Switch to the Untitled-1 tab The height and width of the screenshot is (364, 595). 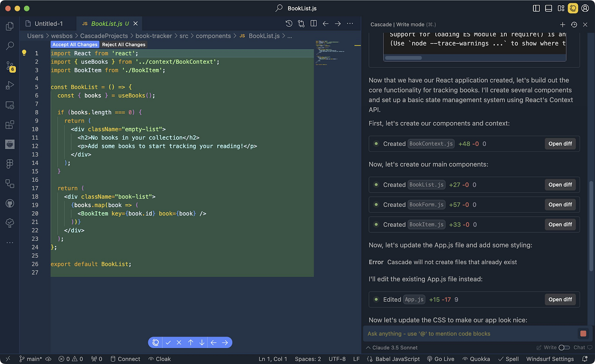click(x=49, y=24)
